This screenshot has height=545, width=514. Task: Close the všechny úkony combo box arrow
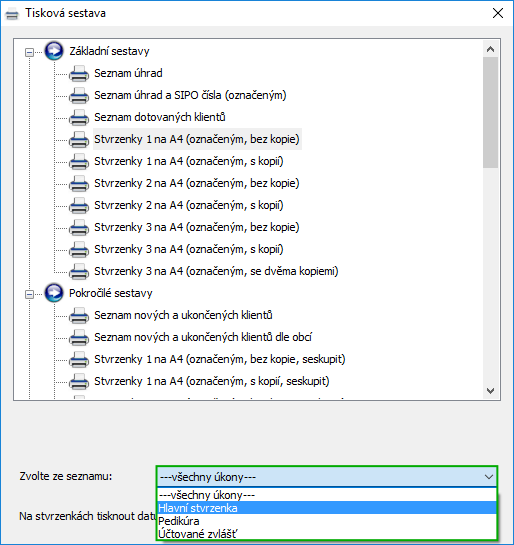click(489, 477)
